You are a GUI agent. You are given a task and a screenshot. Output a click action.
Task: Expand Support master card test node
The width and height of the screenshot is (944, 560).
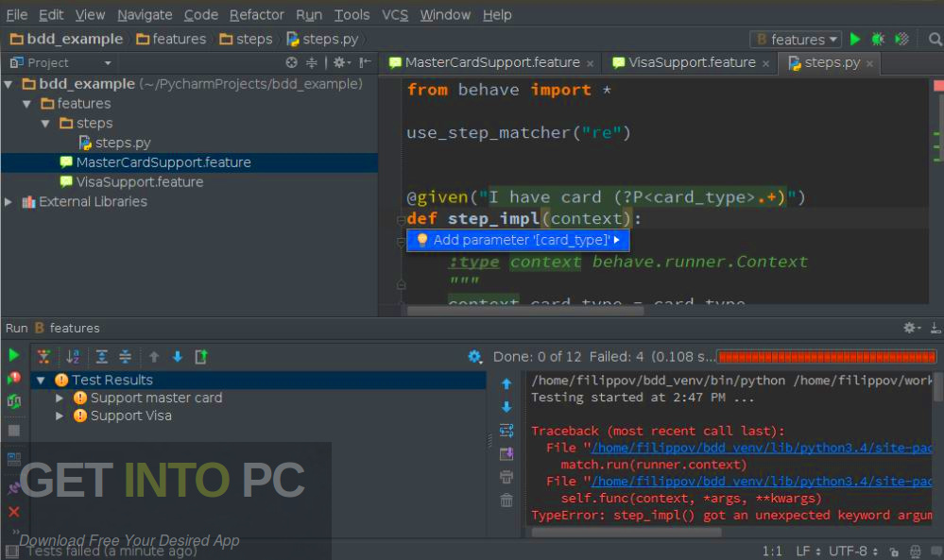60,399
